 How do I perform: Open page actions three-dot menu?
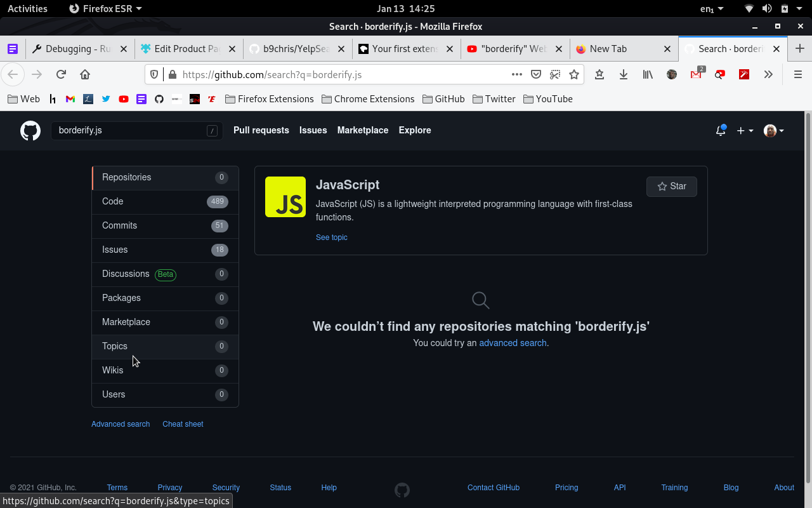click(517, 74)
